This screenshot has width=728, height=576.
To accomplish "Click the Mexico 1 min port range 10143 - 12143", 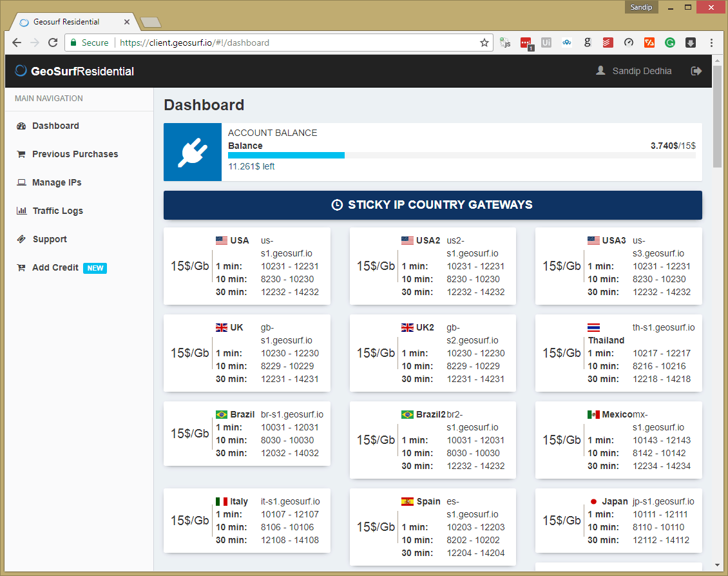I will 662,440.
